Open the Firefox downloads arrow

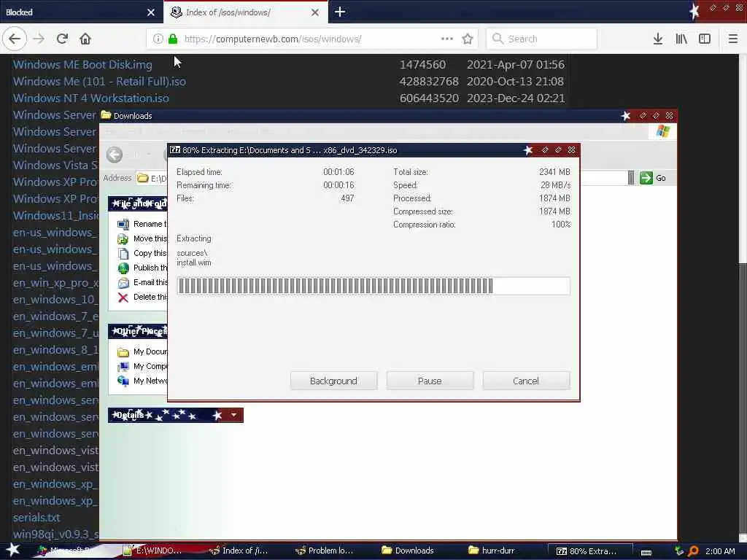pos(658,39)
